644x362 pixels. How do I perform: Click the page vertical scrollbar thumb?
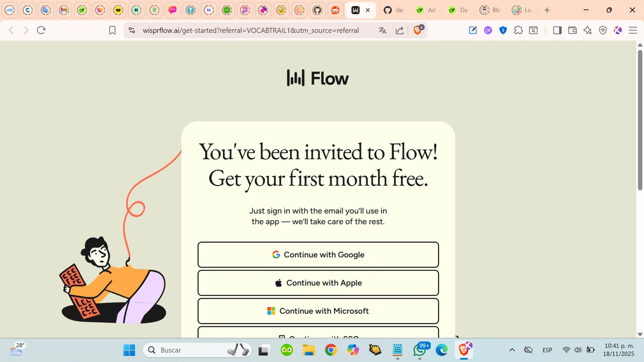pyautogui.click(x=640, y=120)
